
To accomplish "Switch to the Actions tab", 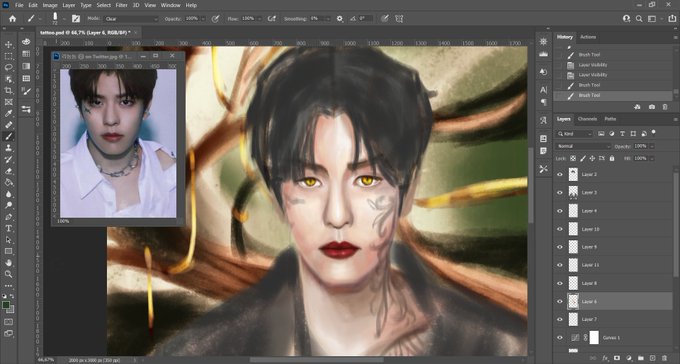I will pyautogui.click(x=588, y=37).
